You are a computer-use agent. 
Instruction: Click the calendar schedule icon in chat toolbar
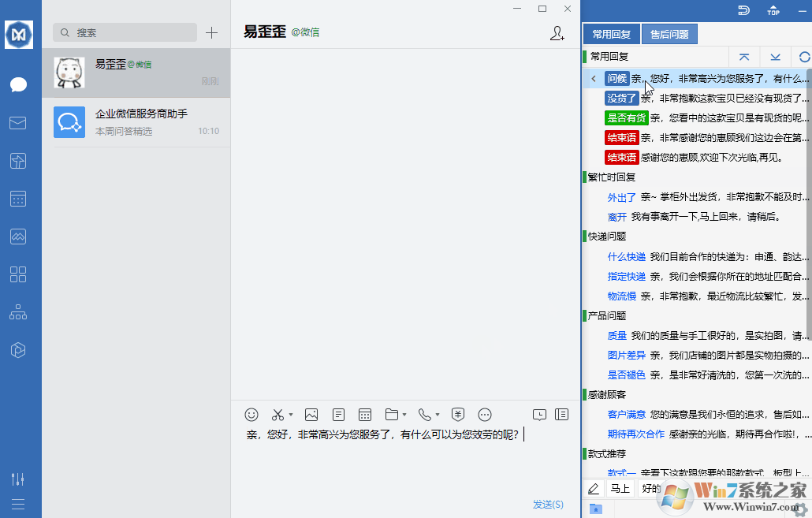(x=365, y=415)
